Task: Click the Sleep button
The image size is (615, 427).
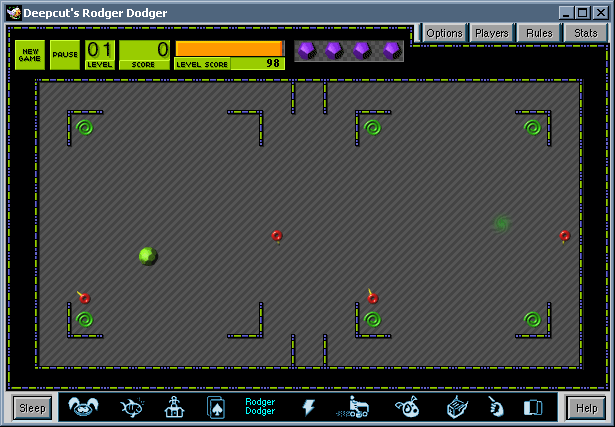Action: click(32, 407)
